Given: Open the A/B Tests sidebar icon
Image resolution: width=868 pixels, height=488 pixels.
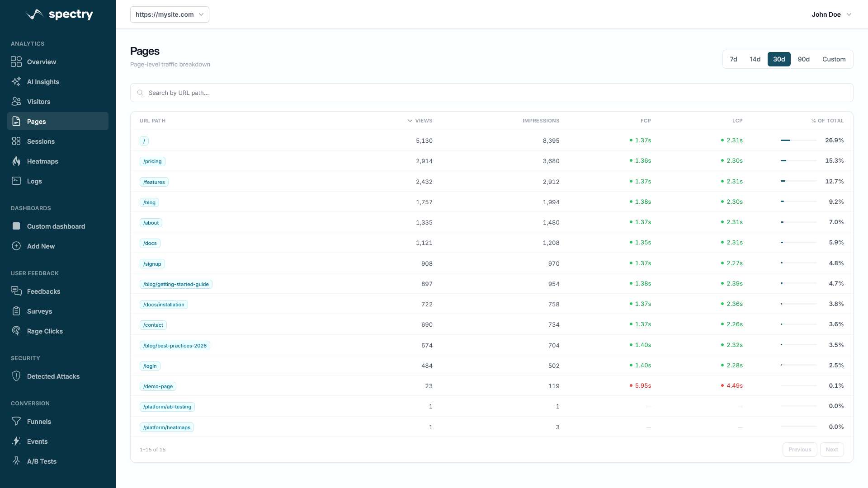Looking at the screenshot, I should pyautogui.click(x=16, y=461).
